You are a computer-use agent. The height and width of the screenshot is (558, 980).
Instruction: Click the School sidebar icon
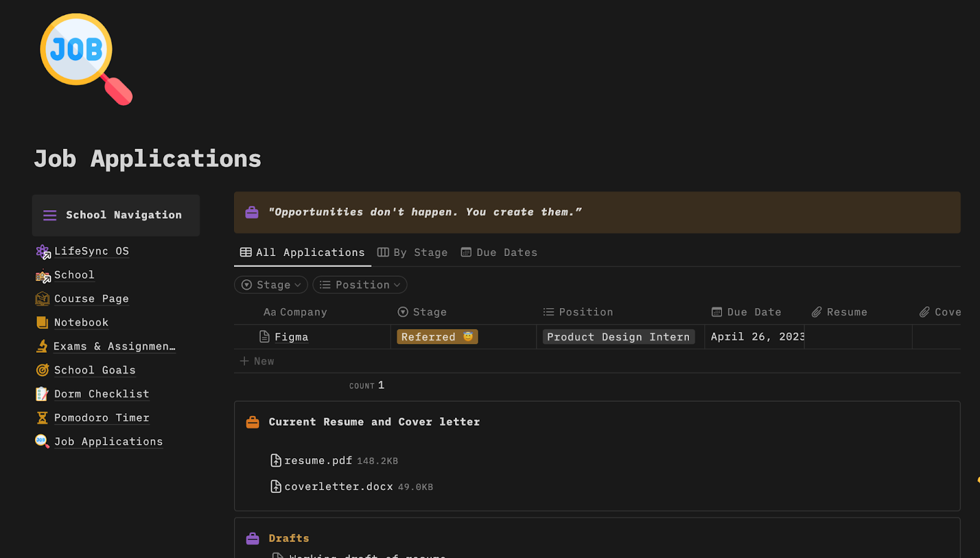(x=42, y=276)
